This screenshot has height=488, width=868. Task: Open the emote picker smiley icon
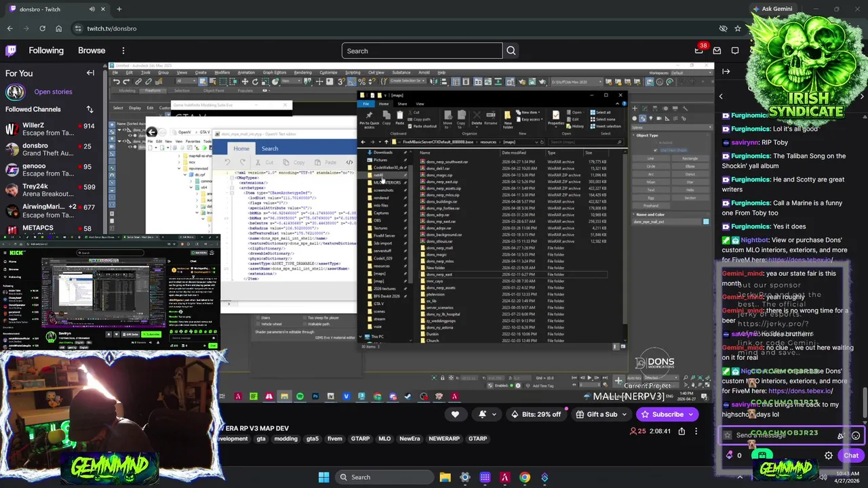pos(856,436)
